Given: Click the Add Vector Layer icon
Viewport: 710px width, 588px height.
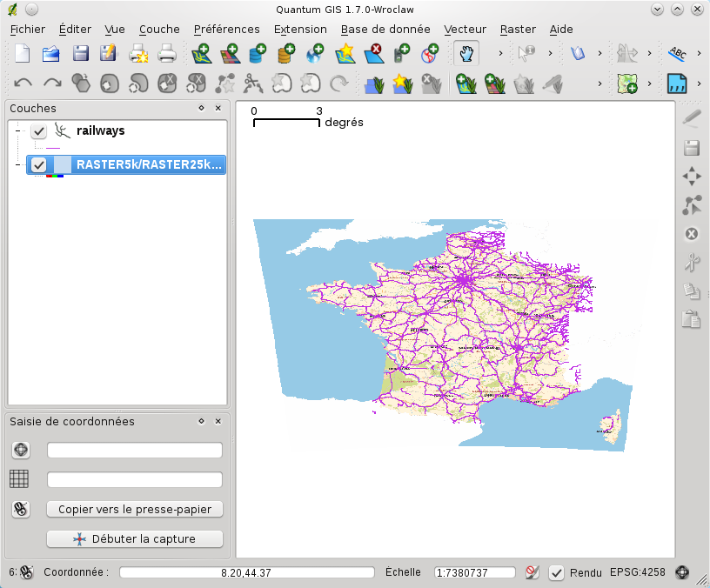Looking at the screenshot, I should [x=202, y=54].
